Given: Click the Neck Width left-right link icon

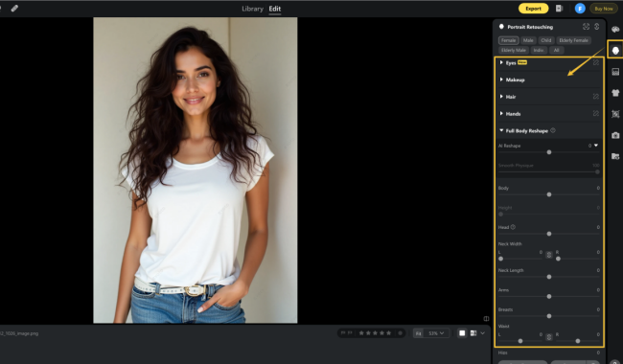Looking at the screenshot, I should click(548, 255).
